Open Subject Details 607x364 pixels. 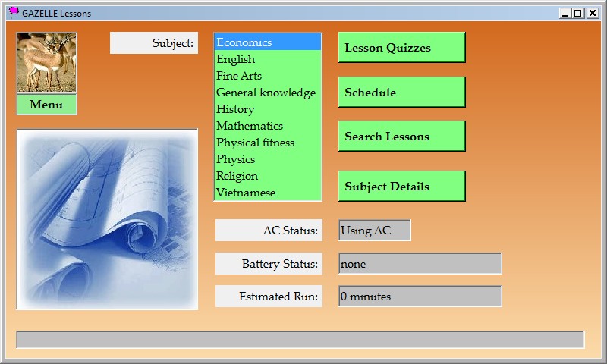tap(401, 186)
